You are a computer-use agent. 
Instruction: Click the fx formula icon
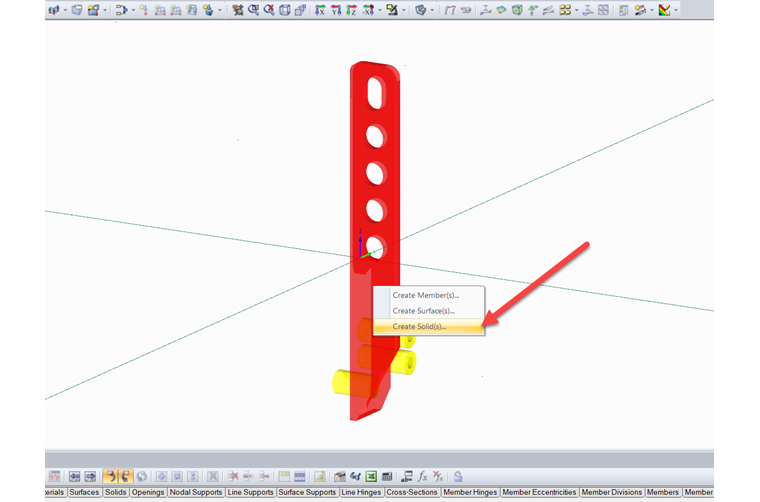[423, 477]
